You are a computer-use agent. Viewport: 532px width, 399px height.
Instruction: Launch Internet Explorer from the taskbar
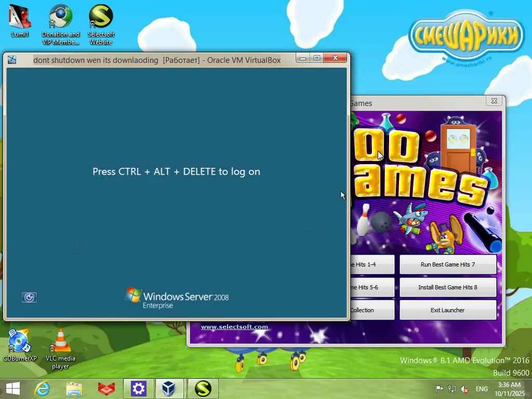[43, 389]
